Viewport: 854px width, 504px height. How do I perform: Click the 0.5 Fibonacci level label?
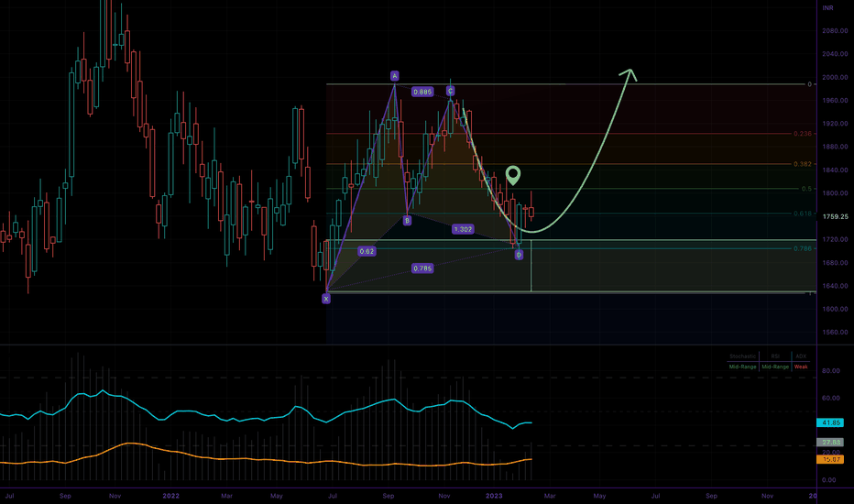[x=806, y=189]
